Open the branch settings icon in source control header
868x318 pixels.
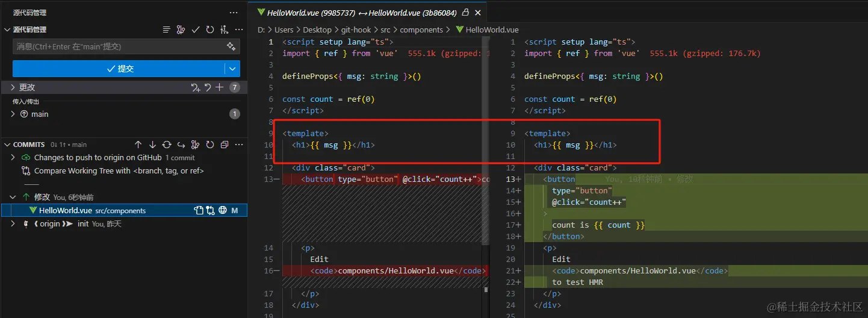[224, 30]
